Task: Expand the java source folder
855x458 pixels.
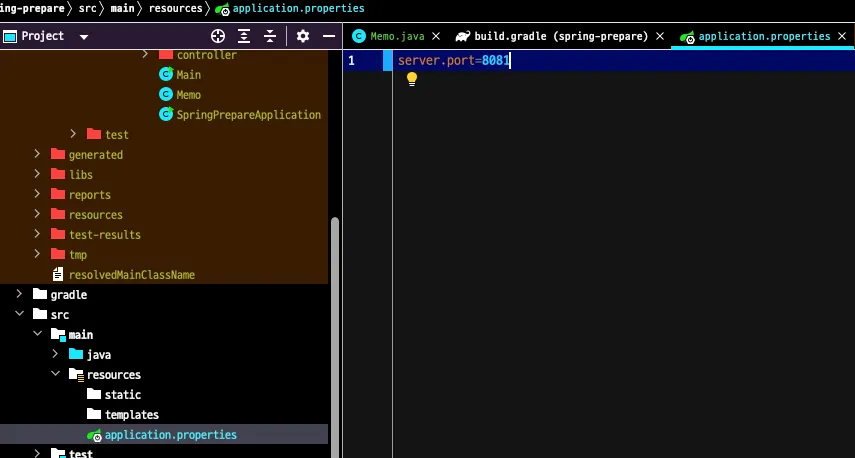Action: (x=55, y=354)
